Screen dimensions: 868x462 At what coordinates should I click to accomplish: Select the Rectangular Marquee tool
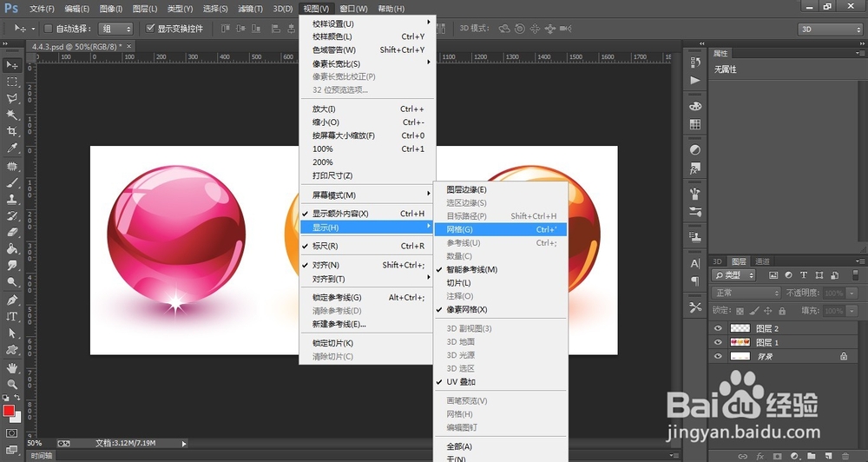[x=11, y=82]
